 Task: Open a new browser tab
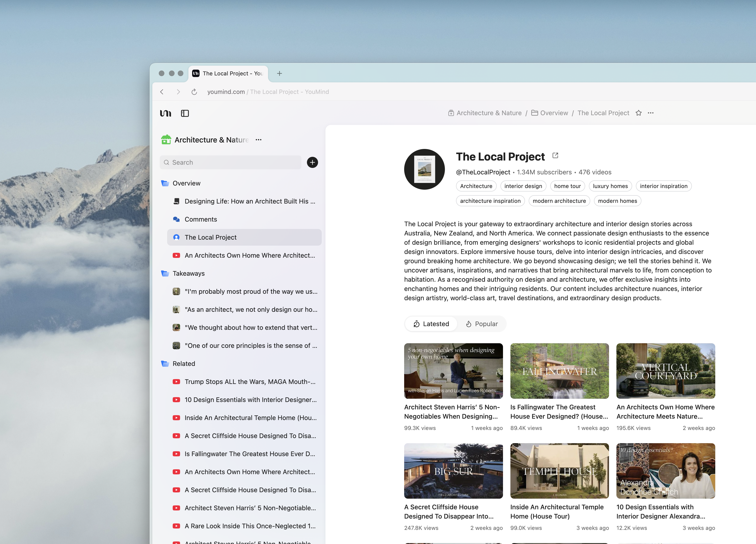279,73
